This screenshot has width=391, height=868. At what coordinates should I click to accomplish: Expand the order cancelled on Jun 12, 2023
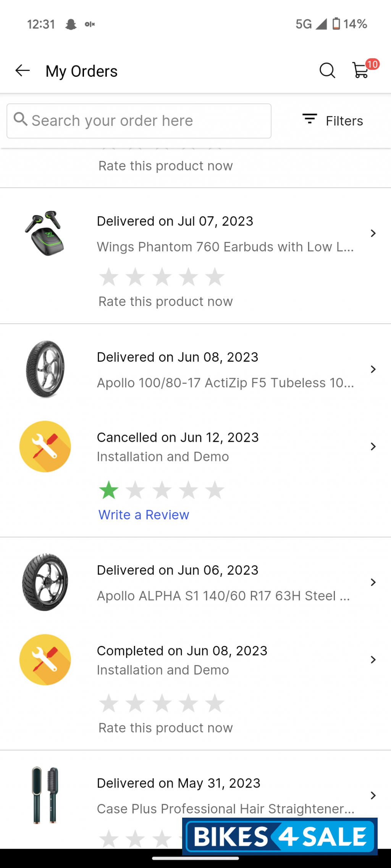(373, 446)
